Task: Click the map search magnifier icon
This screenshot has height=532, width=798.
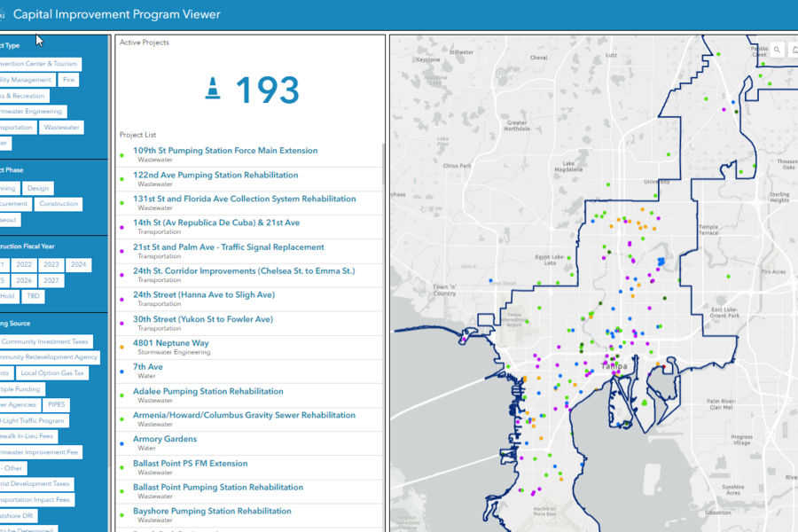Action: pyautogui.click(x=777, y=51)
